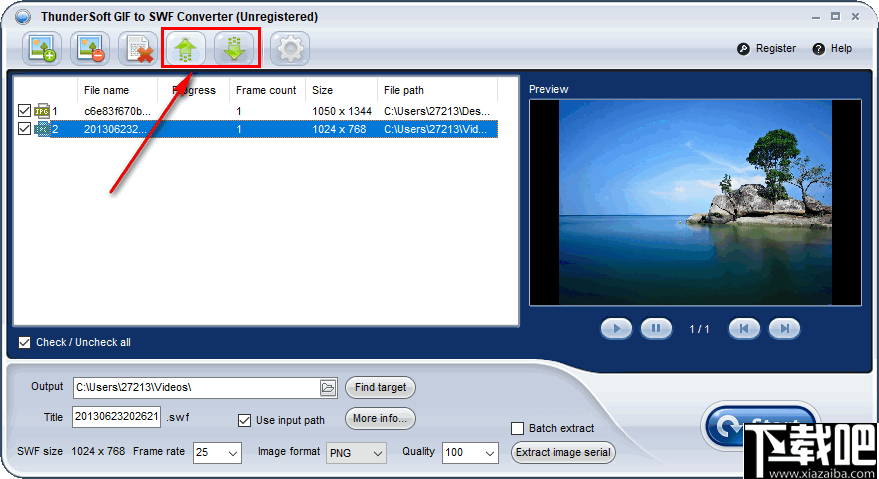
Task: Minimize the converter window
Action: click(x=816, y=17)
